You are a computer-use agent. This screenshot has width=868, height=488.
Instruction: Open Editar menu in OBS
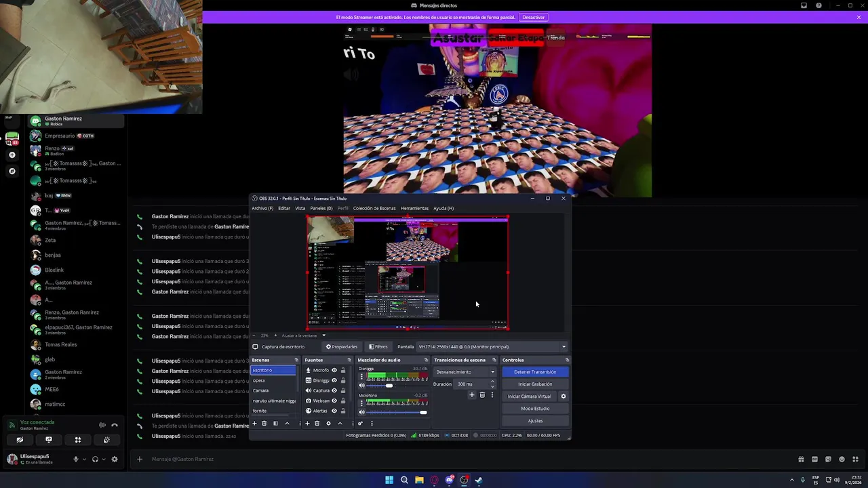tap(284, 208)
